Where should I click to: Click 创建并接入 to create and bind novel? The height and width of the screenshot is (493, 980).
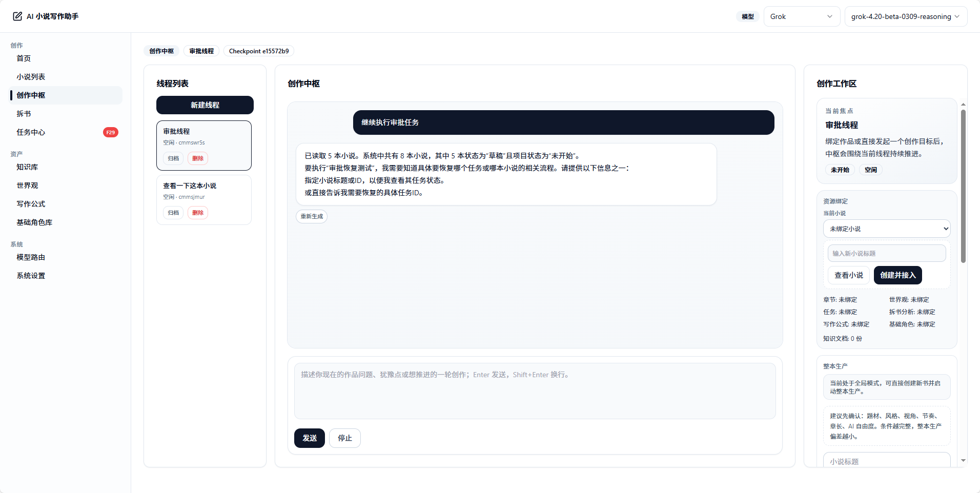(897, 275)
